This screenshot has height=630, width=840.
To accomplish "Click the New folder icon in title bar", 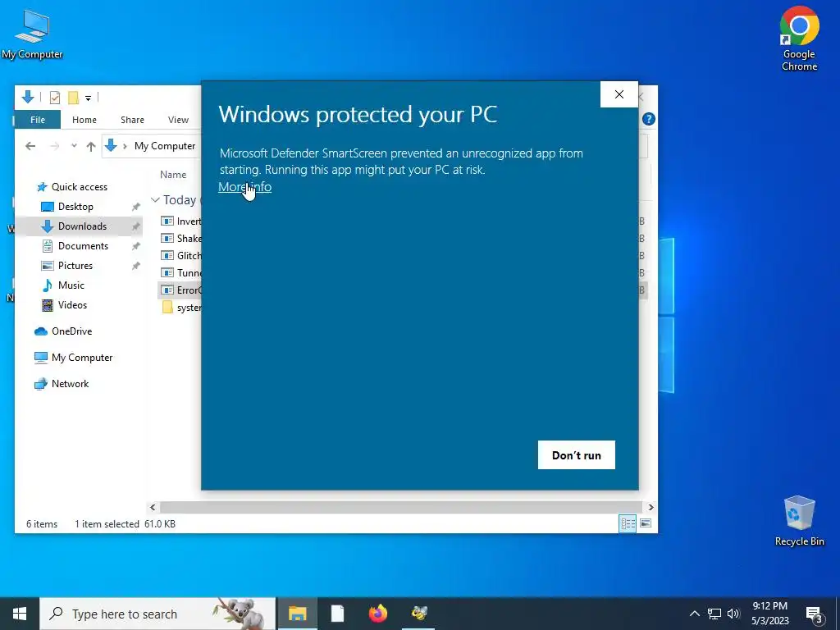I will pyautogui.click(x=73, y=98).
